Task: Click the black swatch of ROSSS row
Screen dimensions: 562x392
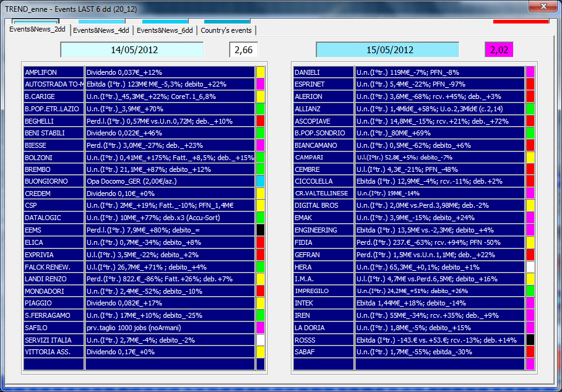Action: (530, 339)
